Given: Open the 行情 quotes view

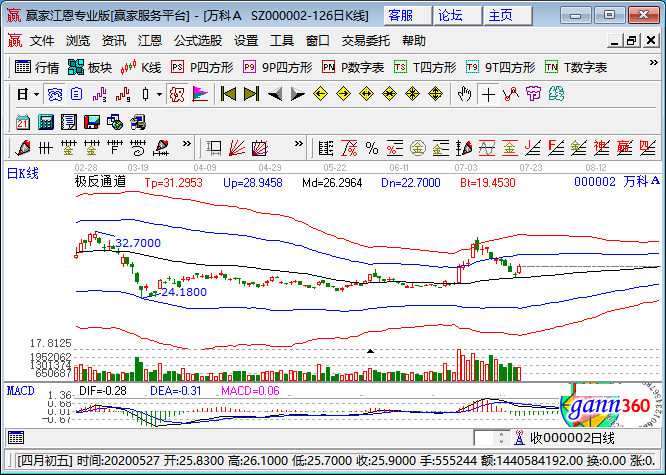Looking at the screenshot, I should coord(37,67).
